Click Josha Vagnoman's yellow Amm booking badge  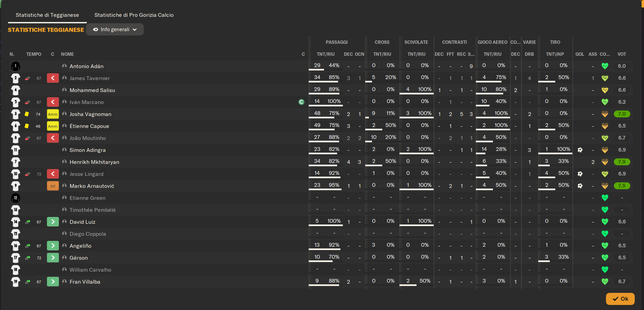(x=53, y=114)
